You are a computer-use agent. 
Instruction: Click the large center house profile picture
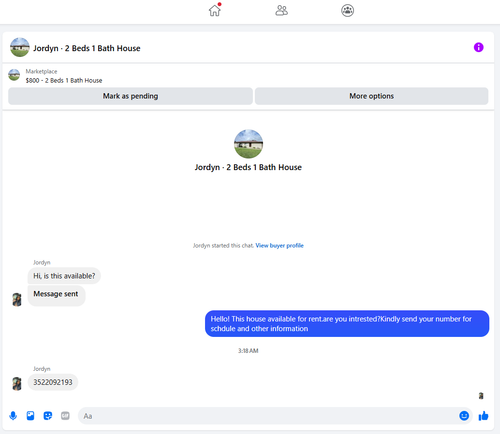pyautogui.click(x=248, y=144)
